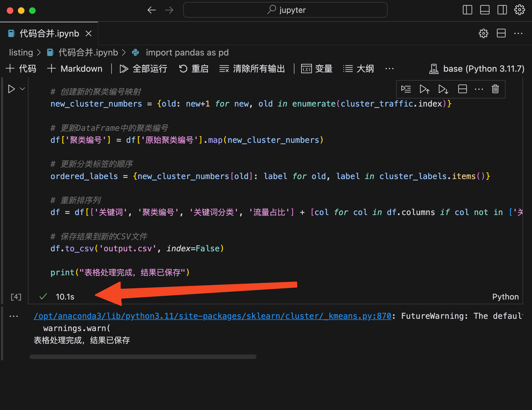The image size is (532, 410).
Task: Click the df['聚类编号'] mapping line
Action: point(187,140)
